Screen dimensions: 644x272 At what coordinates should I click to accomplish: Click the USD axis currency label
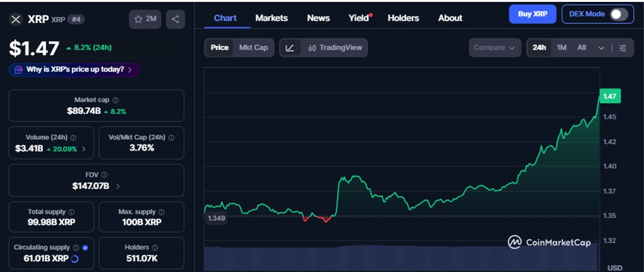(614, 268)
